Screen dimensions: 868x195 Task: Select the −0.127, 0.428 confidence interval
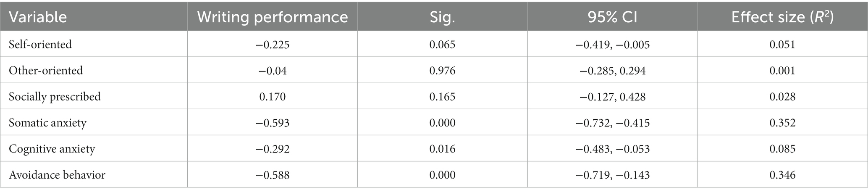pos(613,97)
